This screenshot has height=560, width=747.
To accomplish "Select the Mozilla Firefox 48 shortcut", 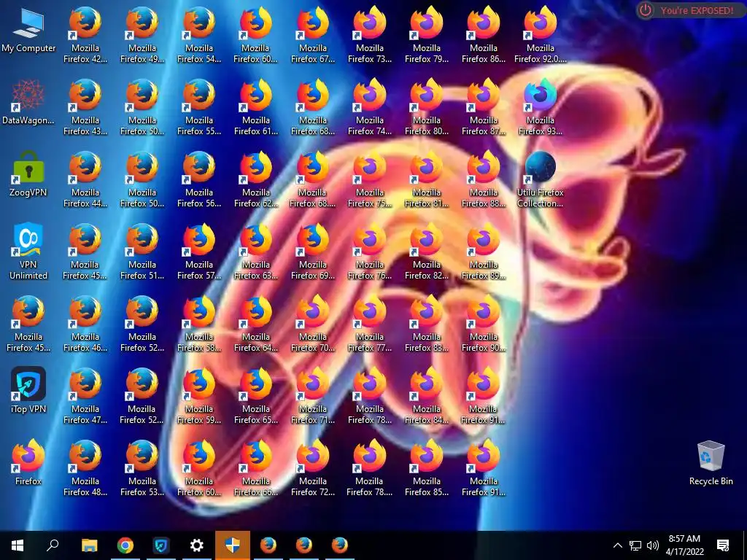I will [x=85, y=467].
